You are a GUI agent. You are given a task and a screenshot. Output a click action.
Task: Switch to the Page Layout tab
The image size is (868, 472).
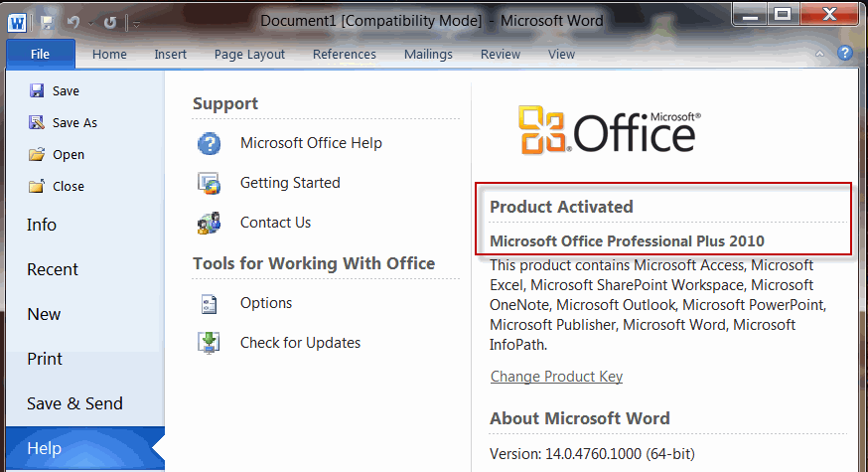click(x=249, y=55)
